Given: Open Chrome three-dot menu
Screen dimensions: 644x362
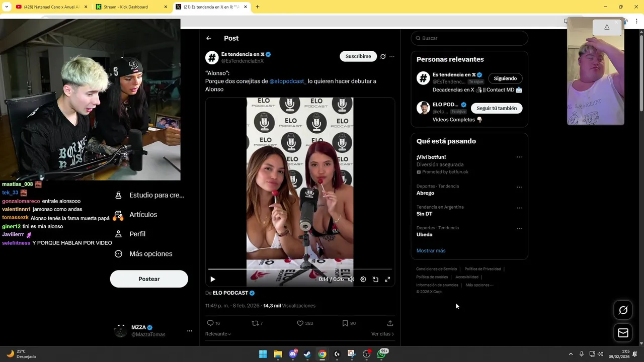Looking at the screenshot, I should tap(636, 21).
